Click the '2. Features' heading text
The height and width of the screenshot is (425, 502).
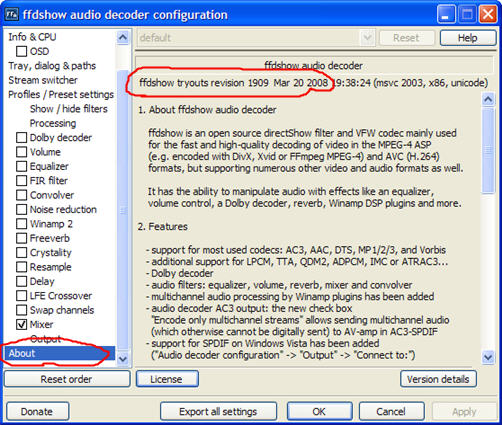[x=163, y=226]
